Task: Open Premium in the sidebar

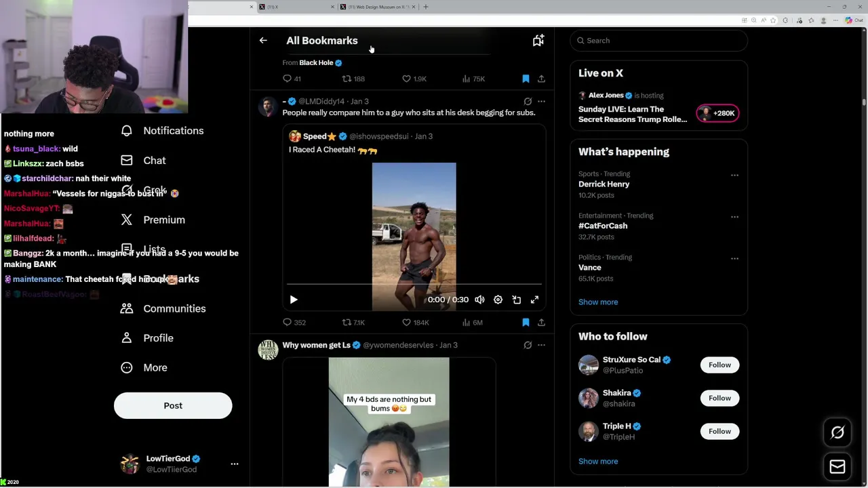Action: (153, 220)
